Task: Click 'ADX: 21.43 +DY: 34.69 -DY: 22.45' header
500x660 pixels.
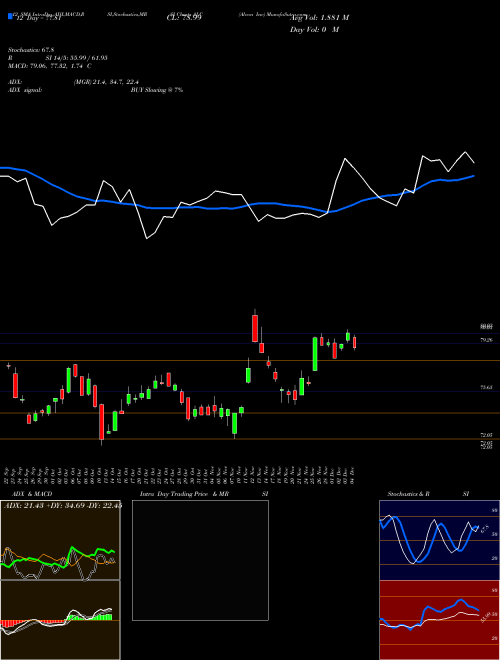Action: pos(63,505)
